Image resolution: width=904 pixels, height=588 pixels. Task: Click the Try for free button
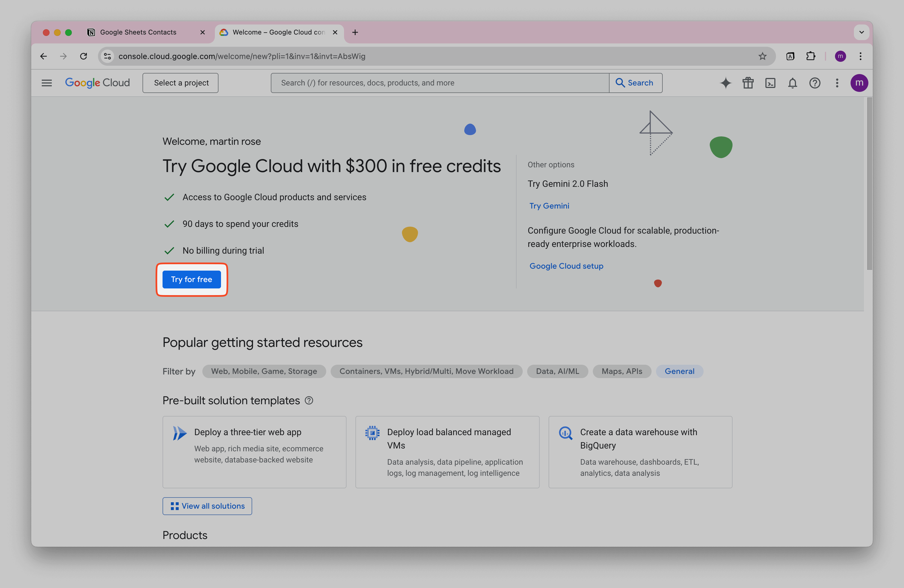(x=191, y=279)
